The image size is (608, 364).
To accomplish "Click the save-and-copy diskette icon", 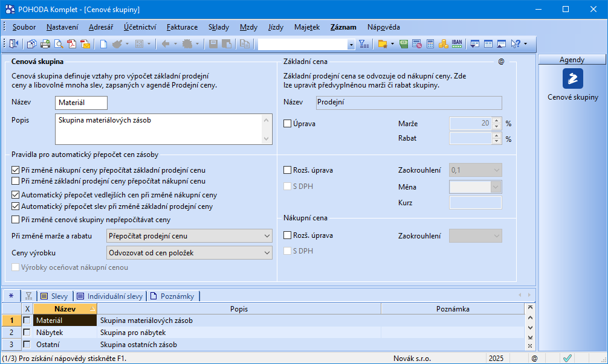I will point(227,43).
